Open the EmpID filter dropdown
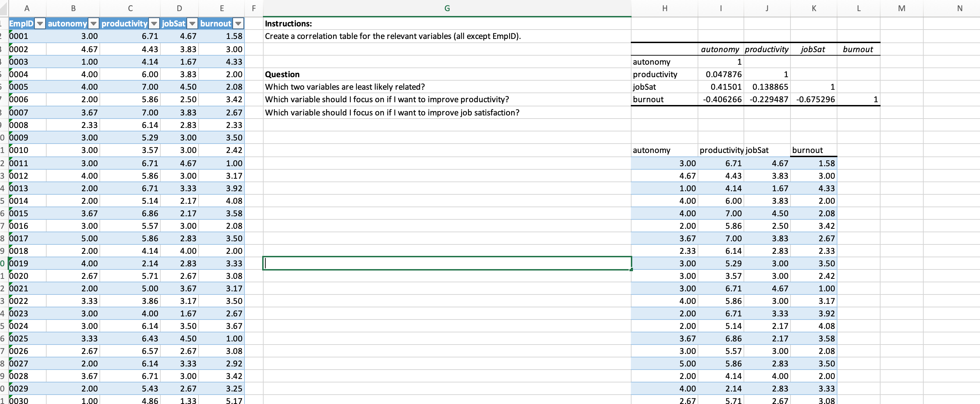The image size is (980, 404). tap(40, 24)
